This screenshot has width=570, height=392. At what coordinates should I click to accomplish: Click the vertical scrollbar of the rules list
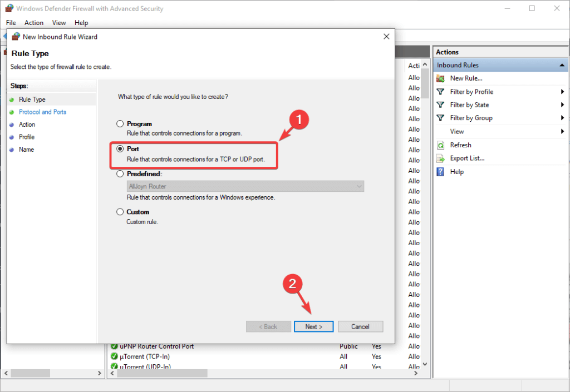tap(425, 222)
